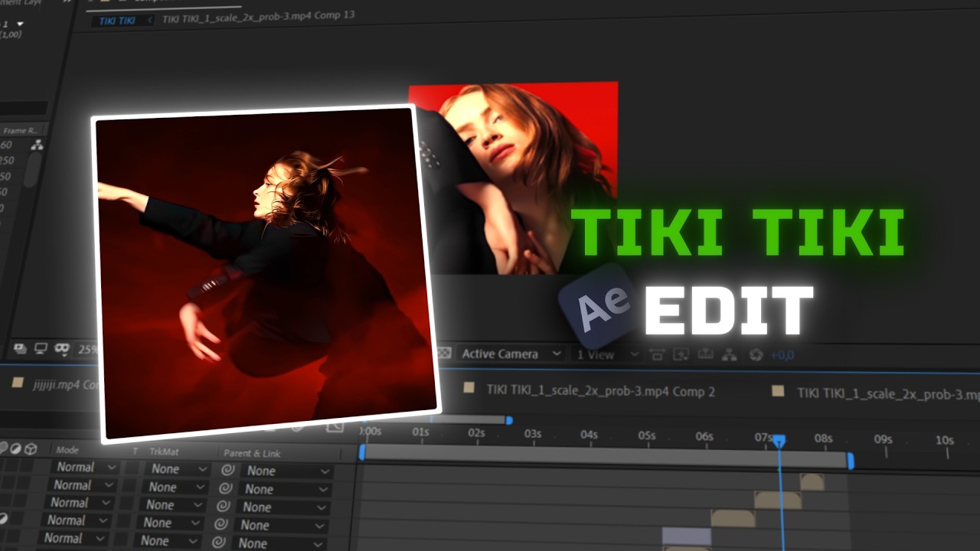Screen dimensions: 980x551
Task: Open the second row's Parent None dropdown
Action: (x=286, y=489)
